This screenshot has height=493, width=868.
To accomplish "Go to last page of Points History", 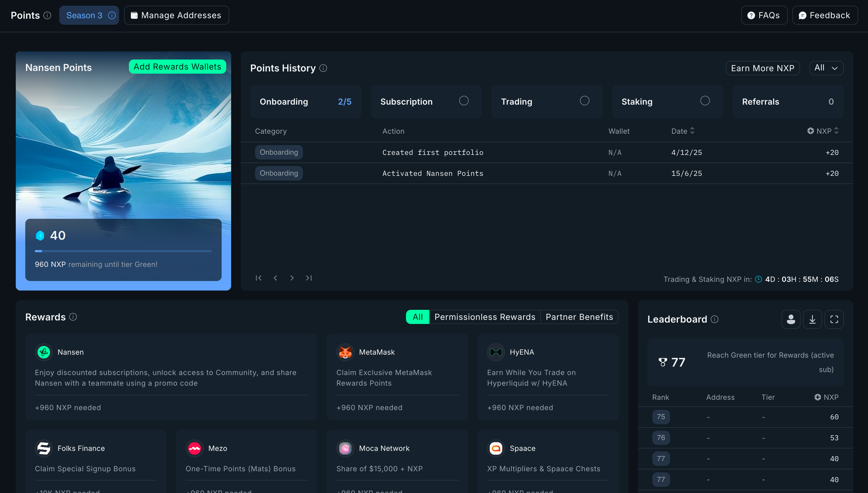I will click(309, 278).
